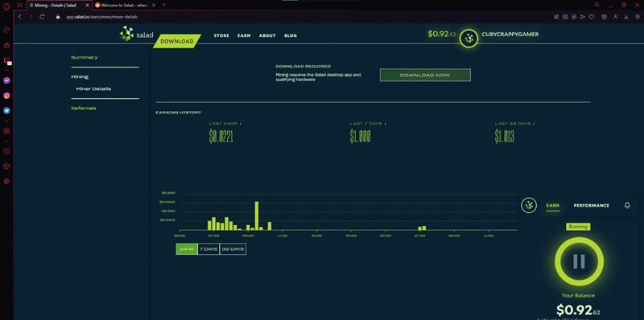
Task: Open Miner Details in left navigation
Action: [93, 88]
